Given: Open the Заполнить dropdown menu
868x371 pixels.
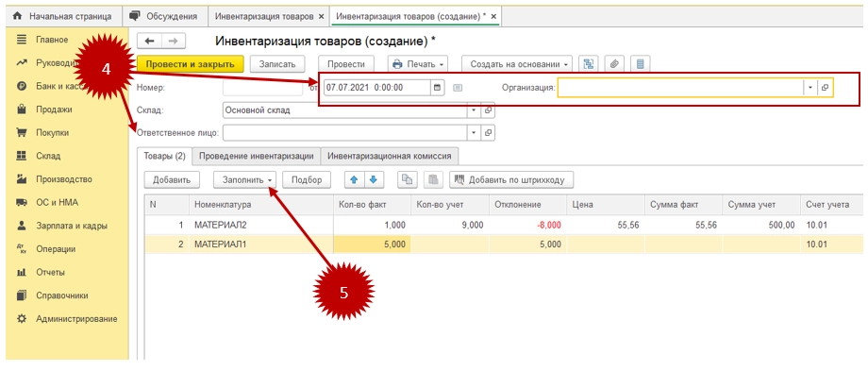Looking at the screenshot, I should [245, 179].
